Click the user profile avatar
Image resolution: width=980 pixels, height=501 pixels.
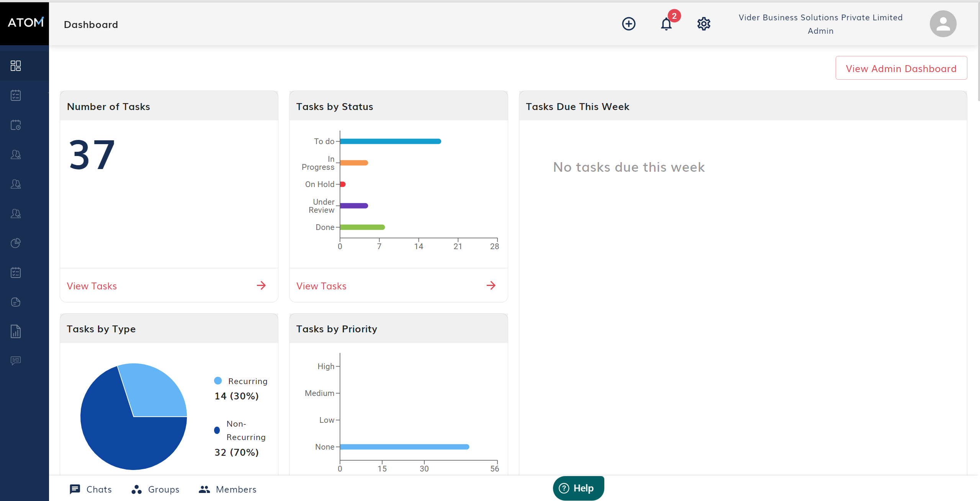(x=943, y=24)
